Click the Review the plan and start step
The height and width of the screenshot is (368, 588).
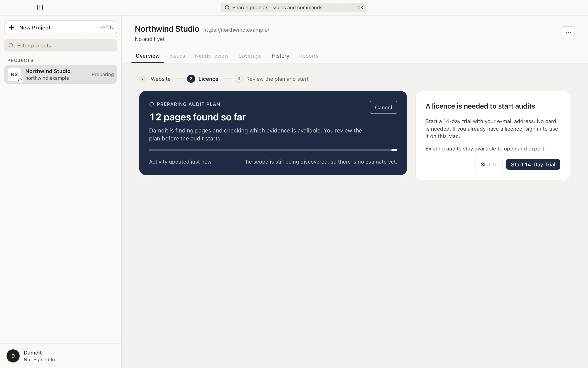click(277, 79)
